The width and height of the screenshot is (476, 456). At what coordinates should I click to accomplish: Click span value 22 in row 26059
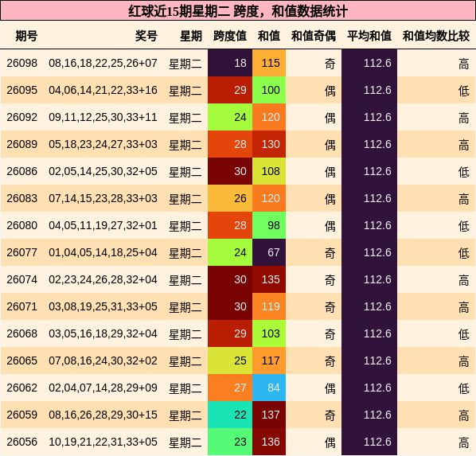(230, 414)
